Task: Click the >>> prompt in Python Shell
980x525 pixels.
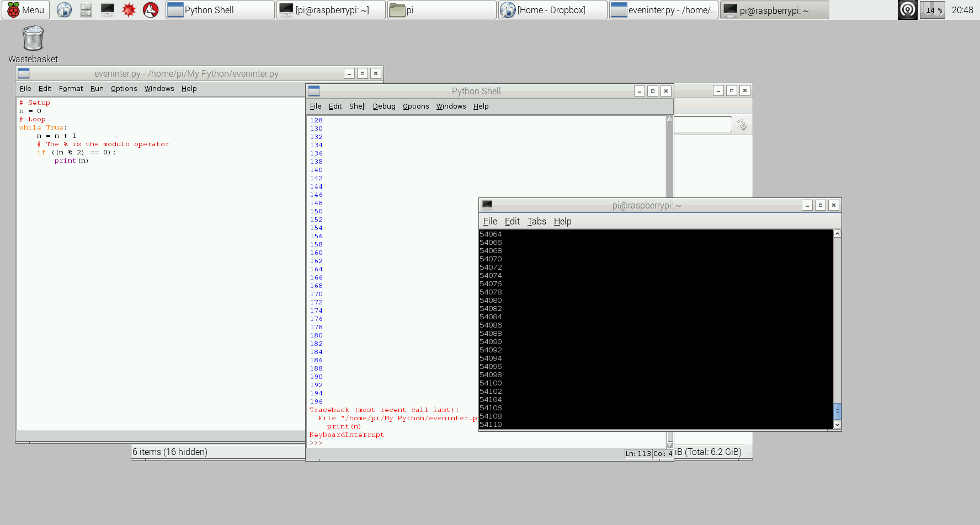Action: (316, 443)
